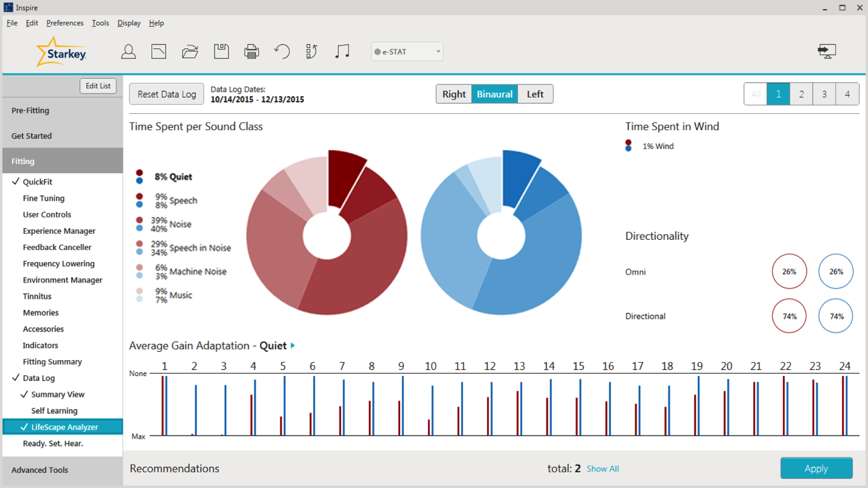This screenshot has width=868, height=488.
Task: Click the music note icon
Action: click(x=342, y=52)
